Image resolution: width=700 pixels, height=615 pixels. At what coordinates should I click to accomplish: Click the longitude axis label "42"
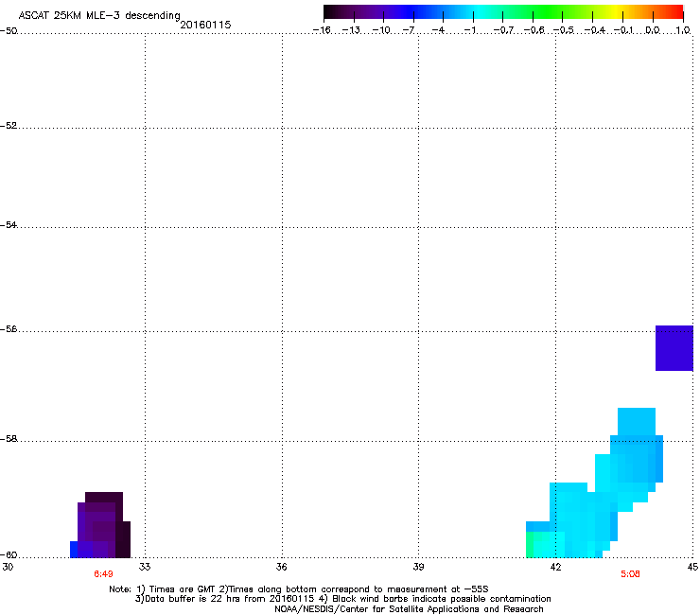click(555, 567)
